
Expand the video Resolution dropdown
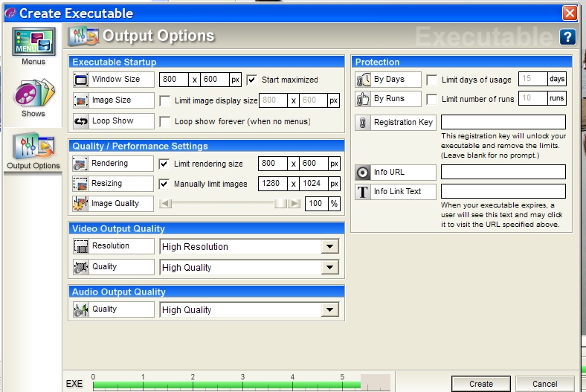tap(330, 247)
